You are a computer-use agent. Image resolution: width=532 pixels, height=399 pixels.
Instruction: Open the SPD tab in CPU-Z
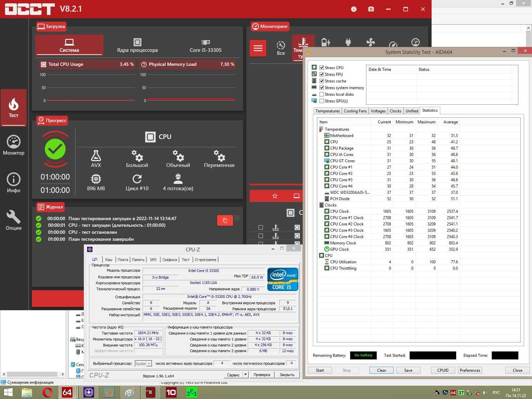tap(153, 260)
